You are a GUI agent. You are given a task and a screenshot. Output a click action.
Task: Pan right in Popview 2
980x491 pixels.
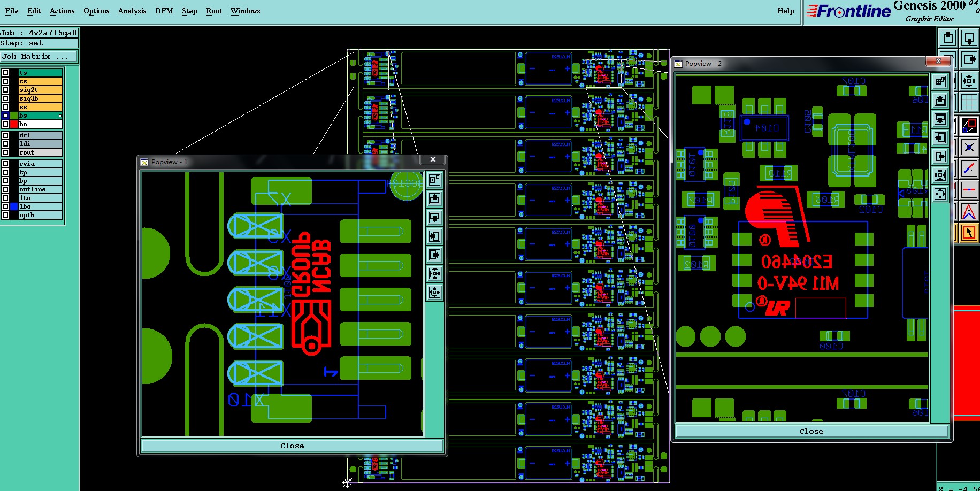pyautogui.click(x=940, y=156)
